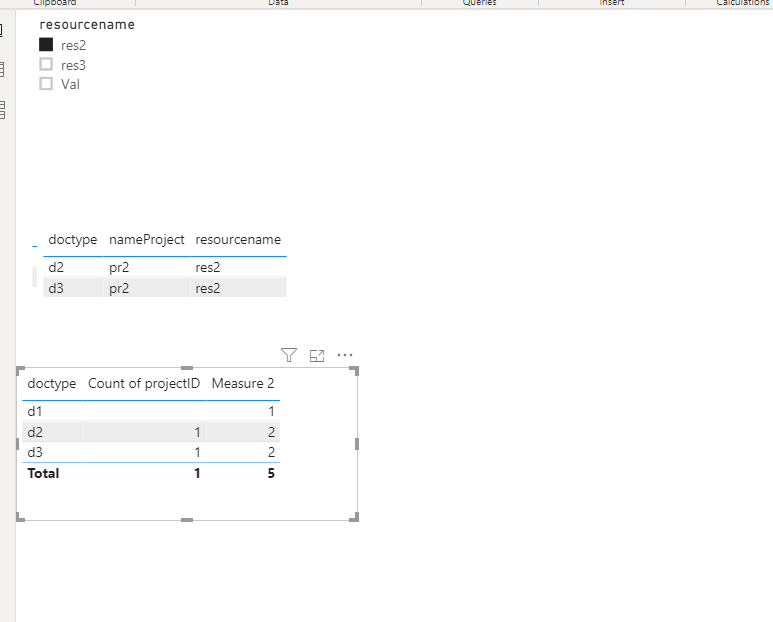Click bottom-right corner handle of table visual

354,517
